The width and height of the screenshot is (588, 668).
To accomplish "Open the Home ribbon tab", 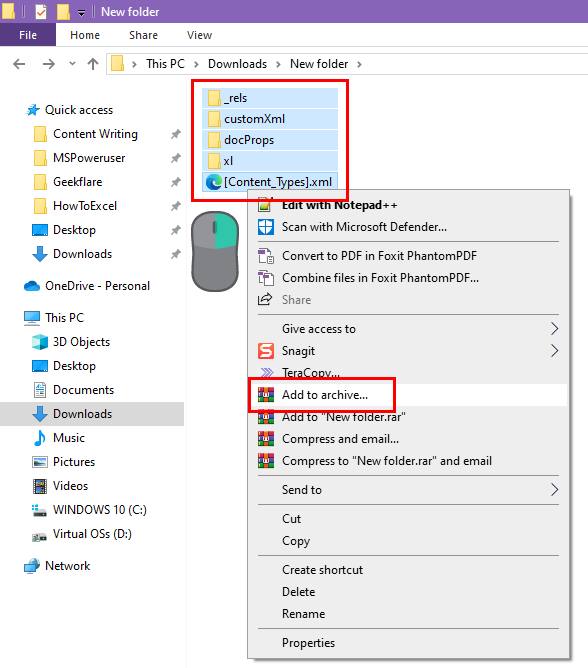I will [x=85, y=35].
